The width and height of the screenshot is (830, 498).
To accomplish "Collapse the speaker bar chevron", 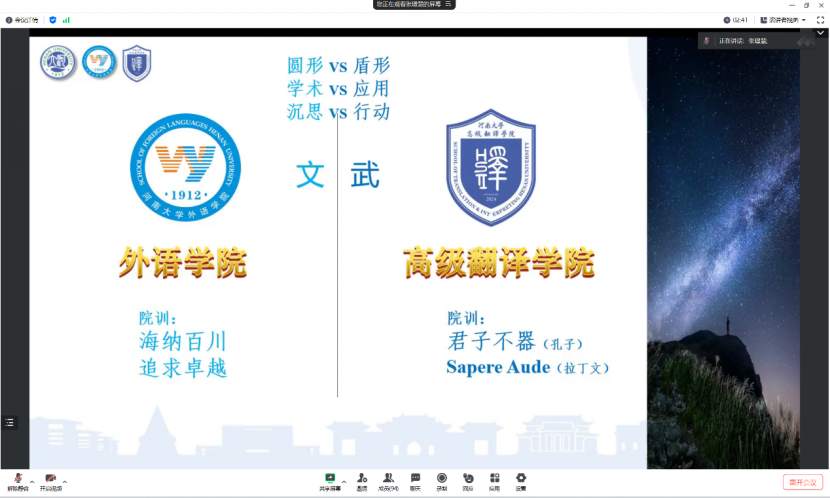I will point(820,33).
